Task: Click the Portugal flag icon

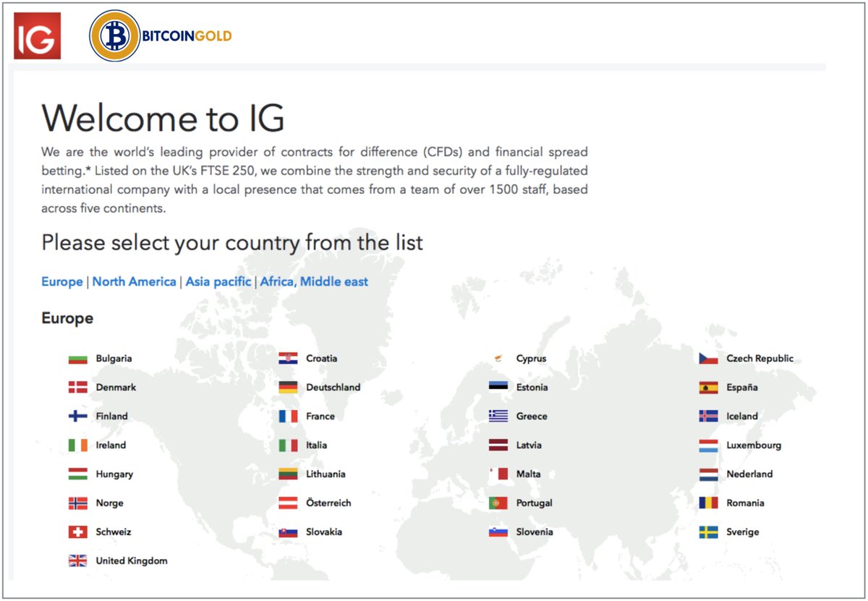Action: (x=498, y=503)
